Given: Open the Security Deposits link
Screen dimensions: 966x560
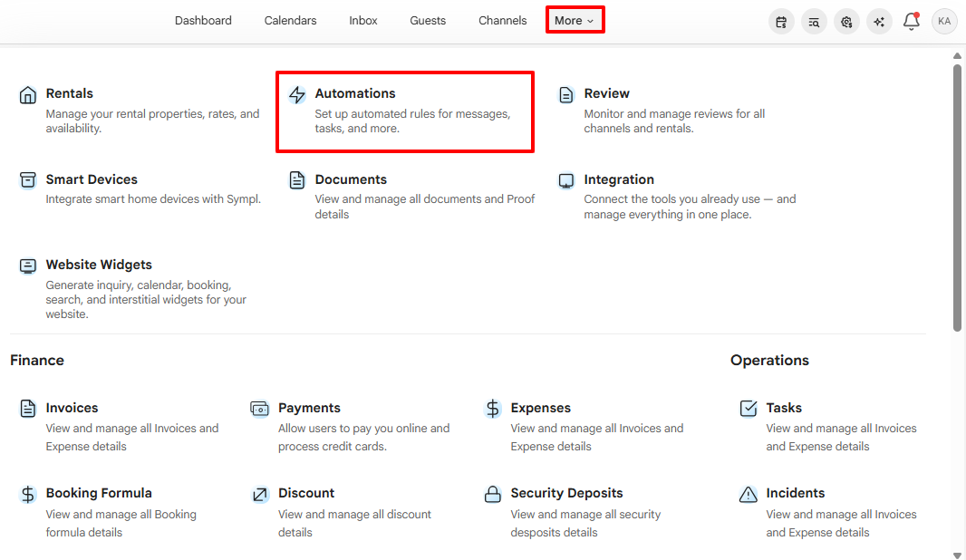Looking at the screenshot, I should [x=566, y=493].
